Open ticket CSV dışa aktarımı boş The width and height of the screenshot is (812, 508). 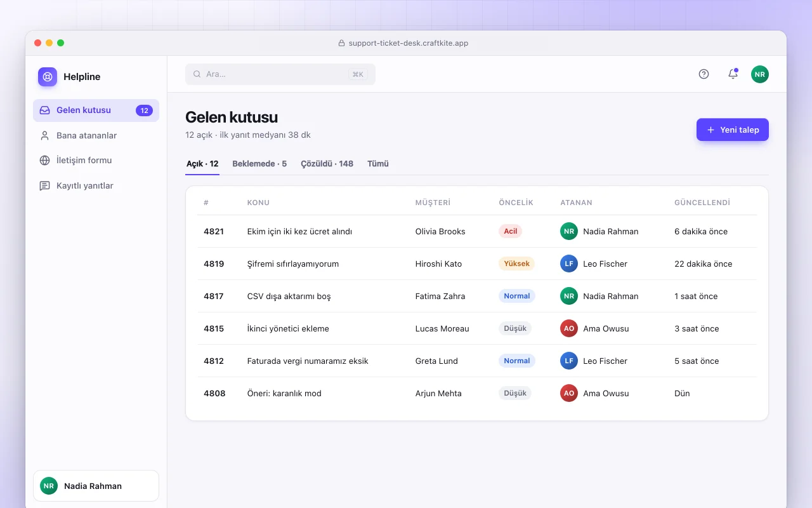tap(289, 297)
